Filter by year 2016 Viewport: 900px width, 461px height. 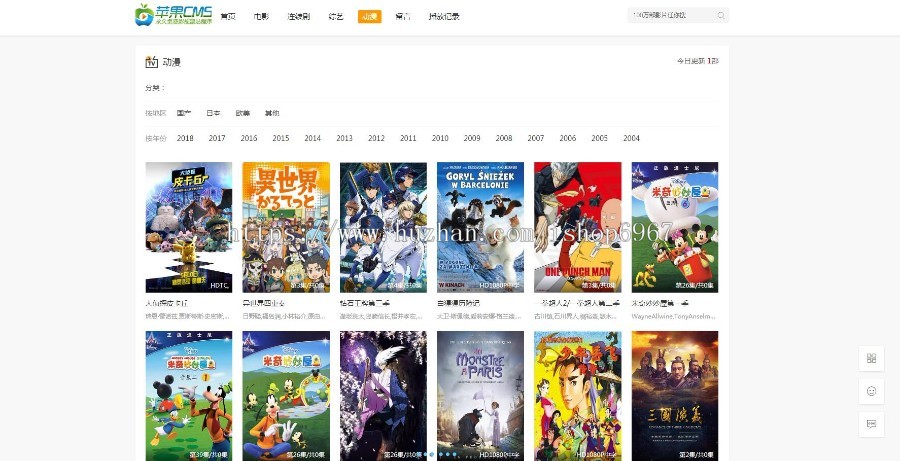tap(249, 138)
